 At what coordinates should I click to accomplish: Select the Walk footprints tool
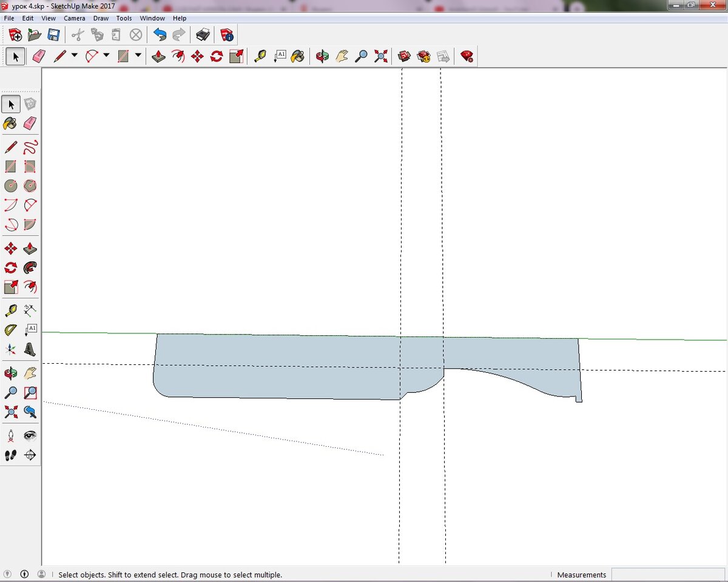(11, 455)
